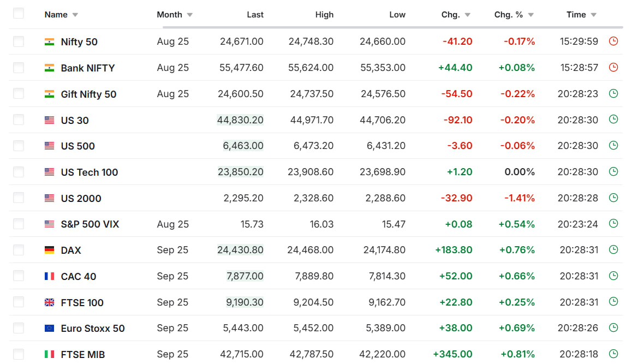Toggle the select-all checkbox in header
Viewport: 632px width, 364px height.
point(19,14)
